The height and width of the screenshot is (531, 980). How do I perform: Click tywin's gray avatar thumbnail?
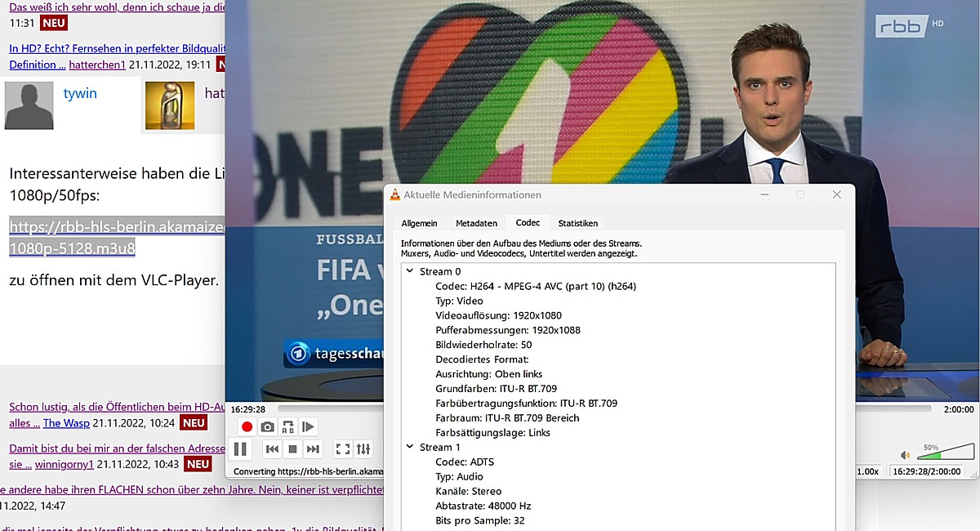tap(29, 105)
